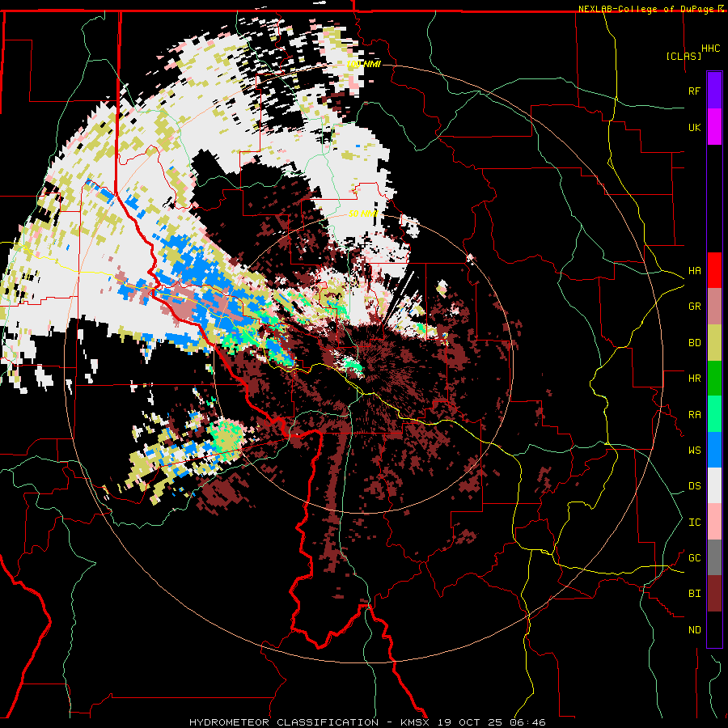Click the IC legend label
This screenshot has width=728, height=728.
tap(694, 522)
